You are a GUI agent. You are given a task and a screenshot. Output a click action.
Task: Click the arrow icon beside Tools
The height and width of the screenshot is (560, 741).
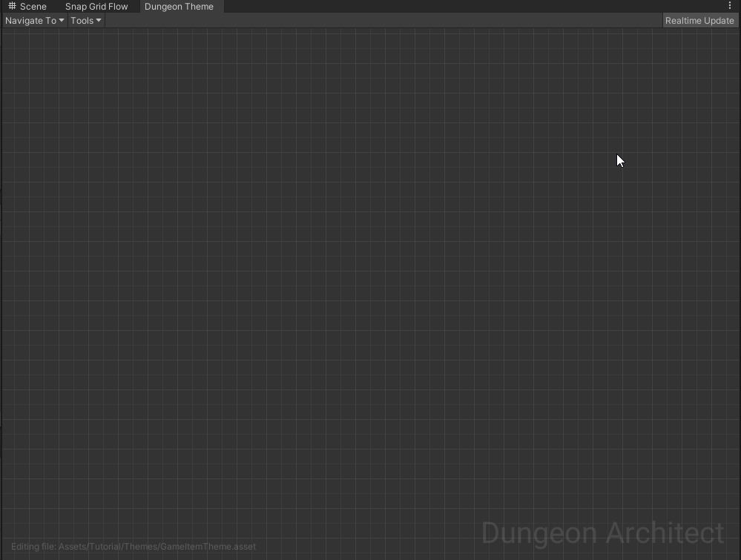click(x=99, y=20)
